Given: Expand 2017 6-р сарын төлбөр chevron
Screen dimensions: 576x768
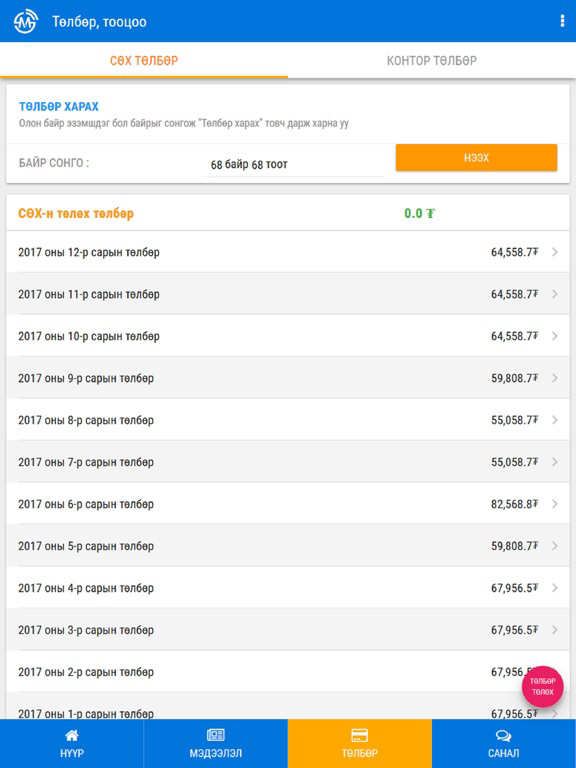Looking at the screenshot, I should pyautogui.click(x=555, y=504).
